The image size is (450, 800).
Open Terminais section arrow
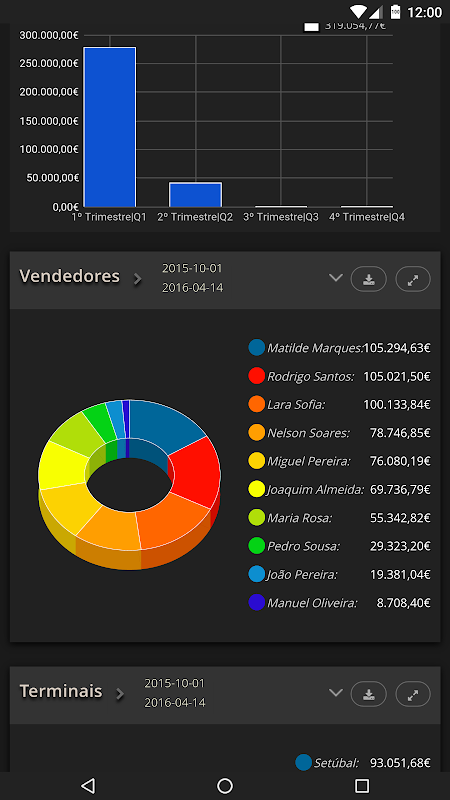tap(120, 694)
